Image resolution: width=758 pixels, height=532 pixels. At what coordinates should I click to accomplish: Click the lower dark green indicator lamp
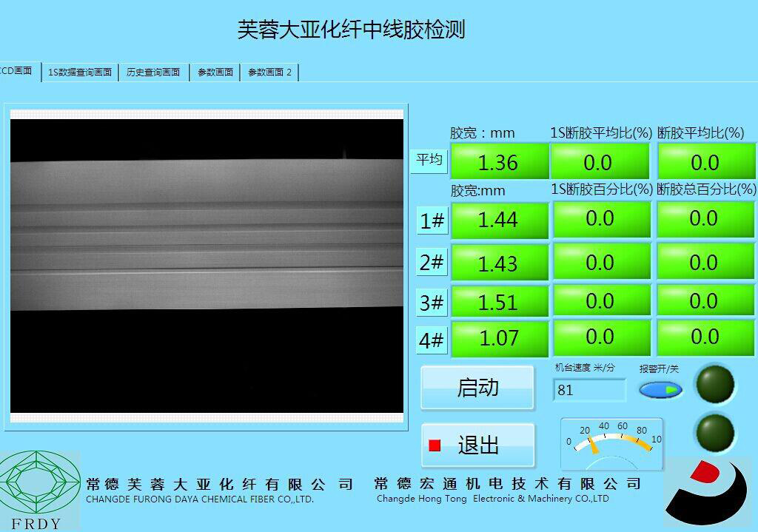715,432
